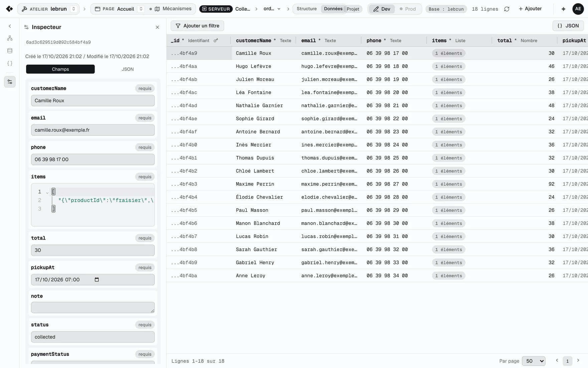Click the sparkle assistant icon
Image resolution: width=588 pixels, height=368 pixels.
(x=563, y=9)
